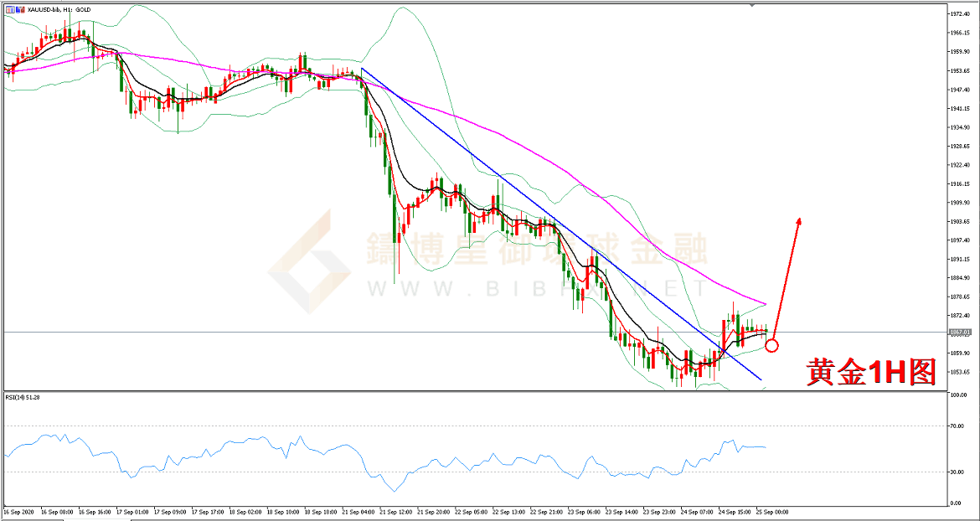Select the magenta moving average line
Screen dimensions: 980x521
click(x=503, y=134)
